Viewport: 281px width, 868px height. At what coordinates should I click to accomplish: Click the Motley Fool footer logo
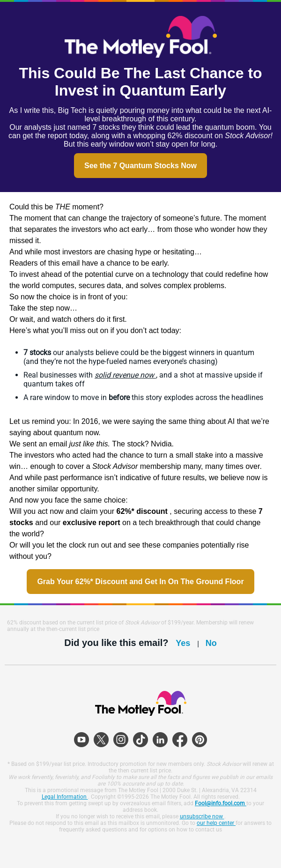tap(140, 703)
